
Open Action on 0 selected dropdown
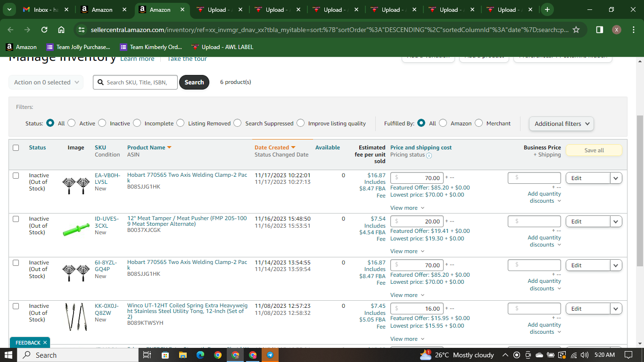(x=46, y=82)
